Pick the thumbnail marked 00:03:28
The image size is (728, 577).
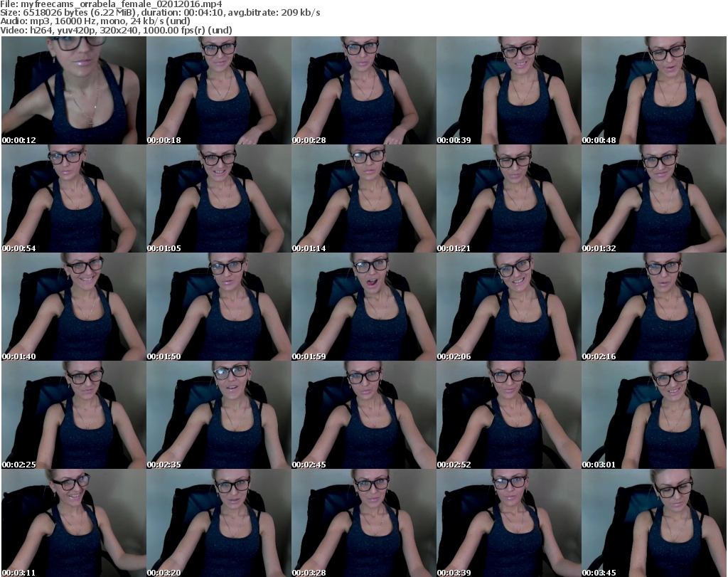click(x=363, y=523)
